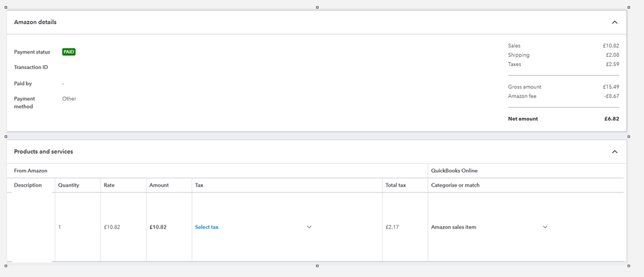Click the Payment status label
The height and width of the screenshot is (277, 644).
click(x=32, y=52)
